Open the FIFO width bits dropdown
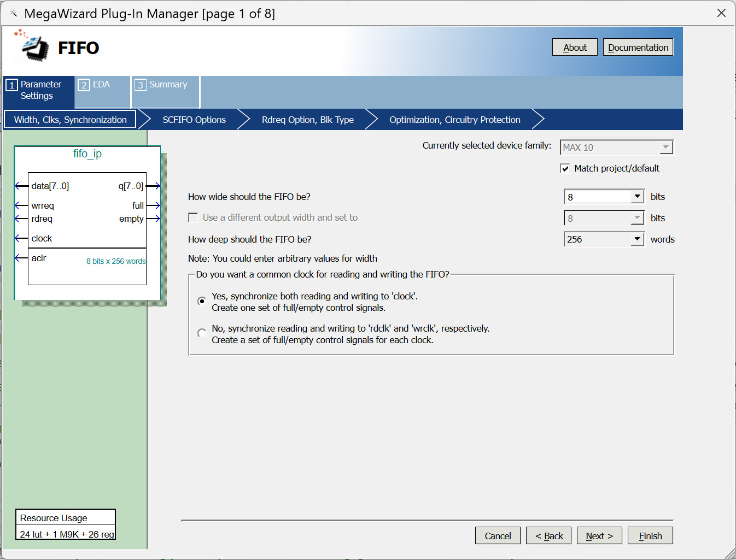The width and height of the screenshot is (736, 560). (638, 197)
